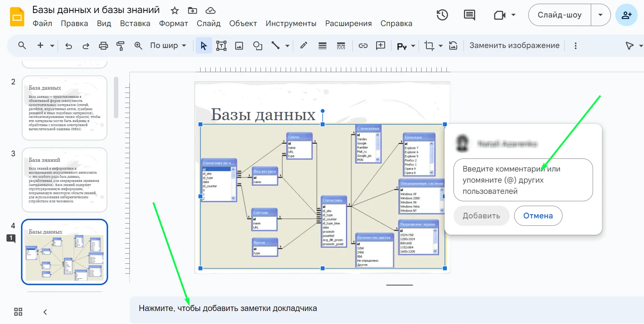Open the Расширения menu

[348, 23]
